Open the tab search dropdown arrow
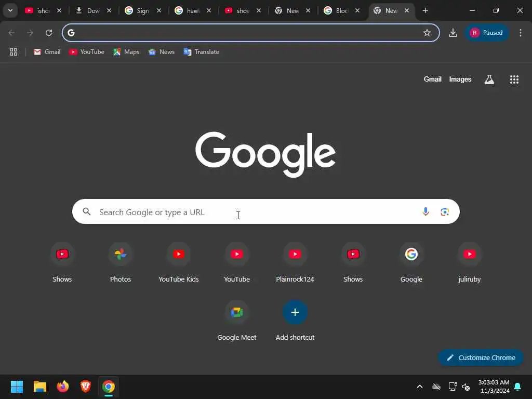 click(10, 10)
